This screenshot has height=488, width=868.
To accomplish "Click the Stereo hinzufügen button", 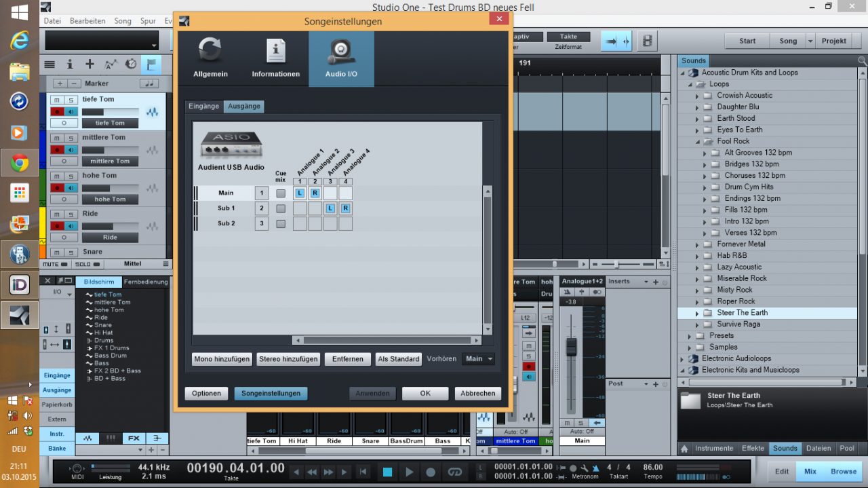I will pos(288,359).
